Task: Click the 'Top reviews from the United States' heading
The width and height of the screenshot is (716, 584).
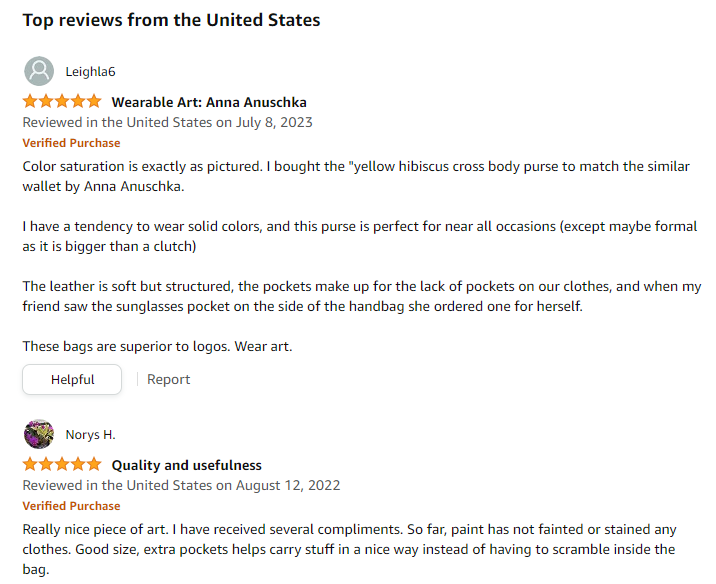Action: pos(171,21)
